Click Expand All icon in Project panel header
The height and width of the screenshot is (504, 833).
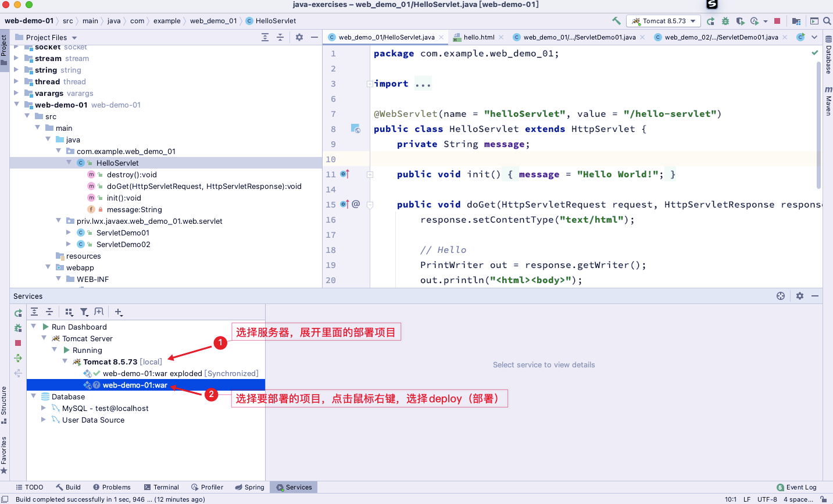coord(265,37)
